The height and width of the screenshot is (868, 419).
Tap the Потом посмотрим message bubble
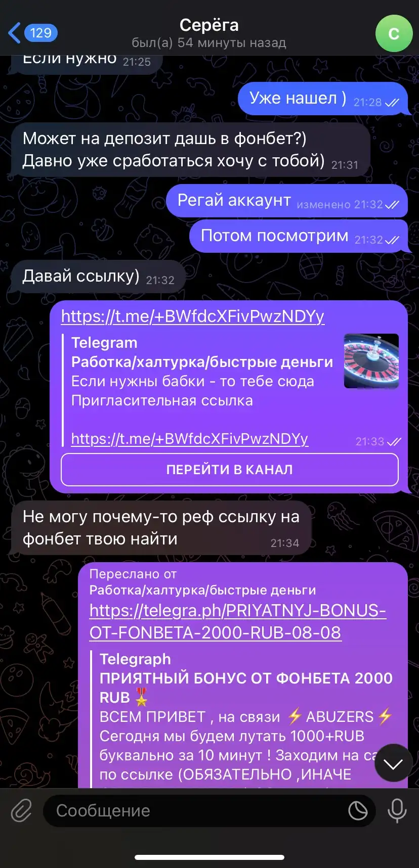coord(298,236)
